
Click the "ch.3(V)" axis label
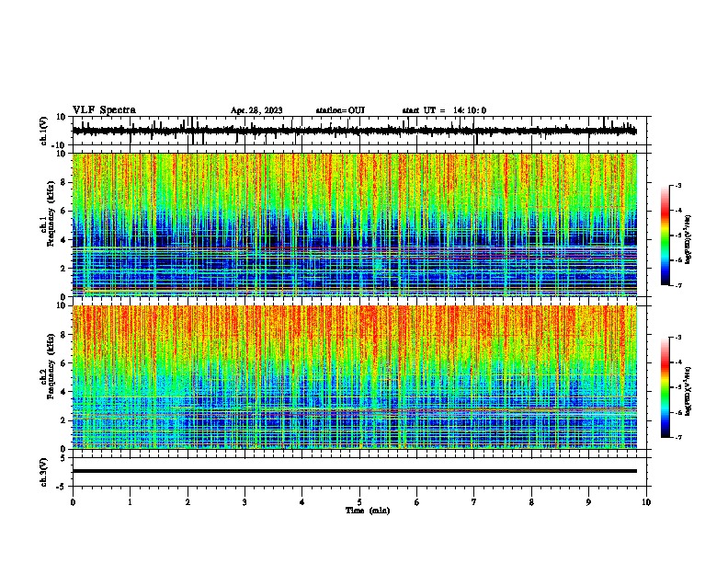44,472
